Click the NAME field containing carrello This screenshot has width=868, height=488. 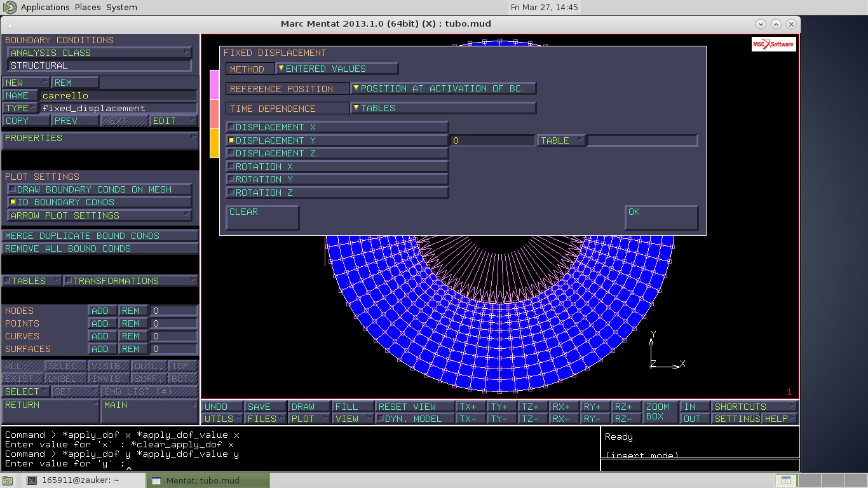[x=119, y=95]
